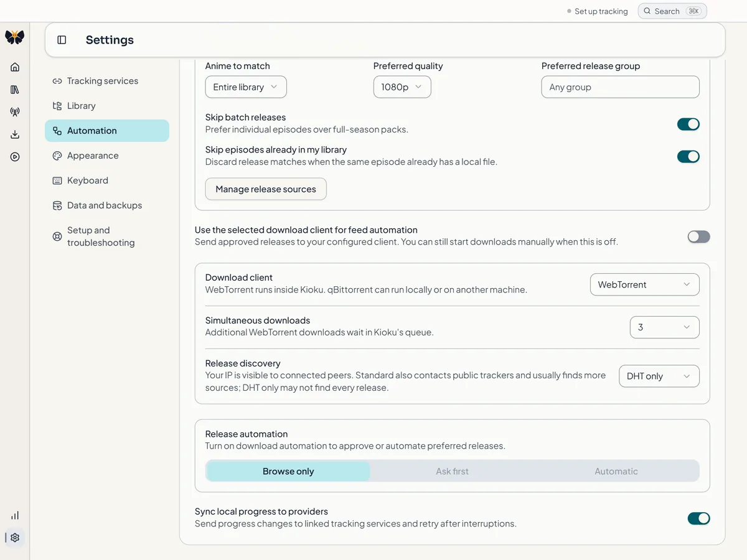This screenshot has width=747, height=560.
Task: Click the magnifier icon in Search
Action: 647,11
